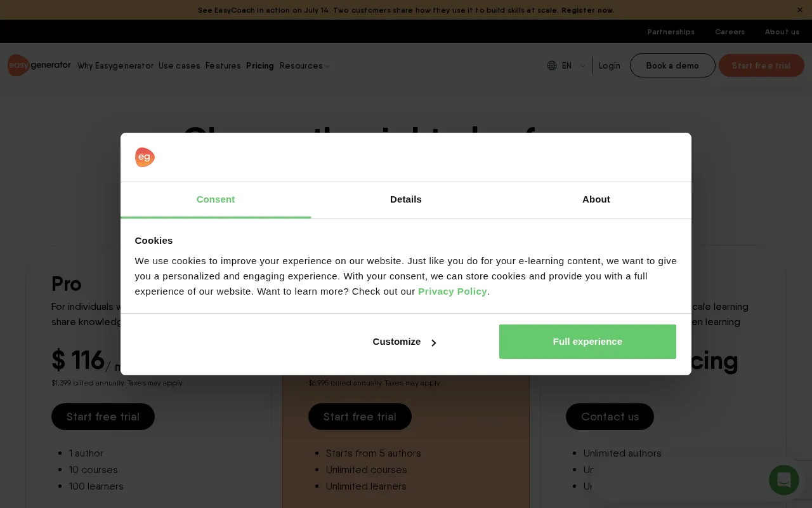Screen dimensions: 812x508
Task: Click the "100 learners" list item
Action: [96, 486]
